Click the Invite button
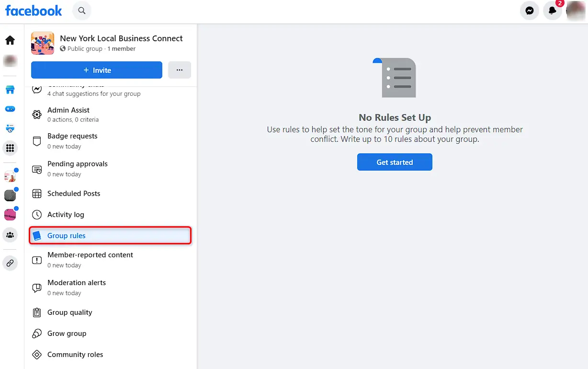Viewport: 588px width, 369px height. click(97, 70)
